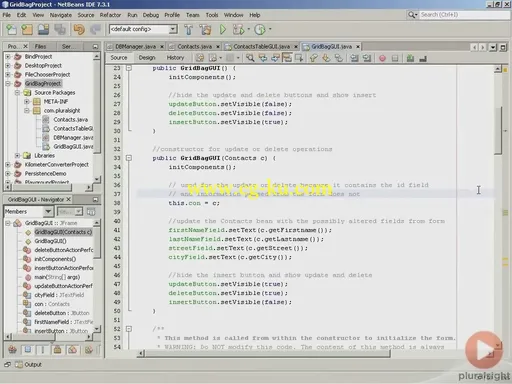Click the Next Bookmark icon
The width and height of the screenshot is (512, 384).
coord(326,58)
